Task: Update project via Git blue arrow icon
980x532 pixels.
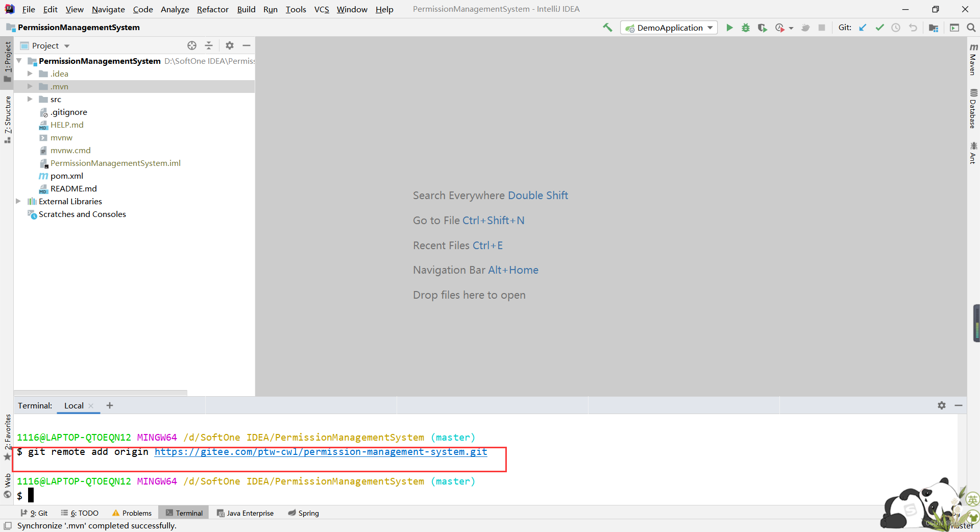Action: pyautogui.click(x=863, y=28)
